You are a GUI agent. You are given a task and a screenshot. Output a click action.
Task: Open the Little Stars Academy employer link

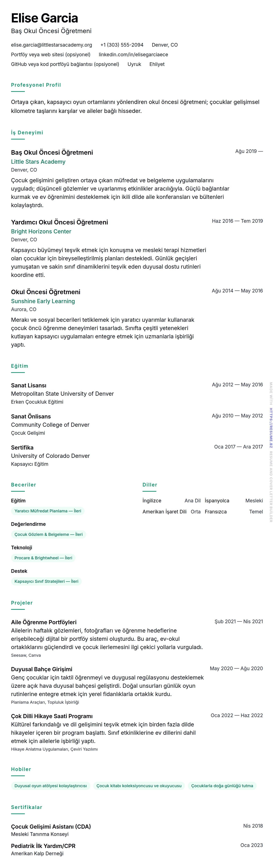(x=38, y=162)
